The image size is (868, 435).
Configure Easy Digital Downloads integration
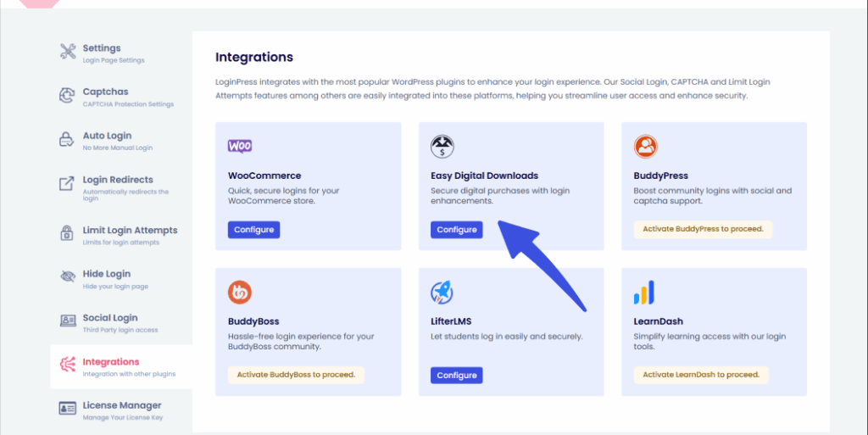tap(457, 230)
